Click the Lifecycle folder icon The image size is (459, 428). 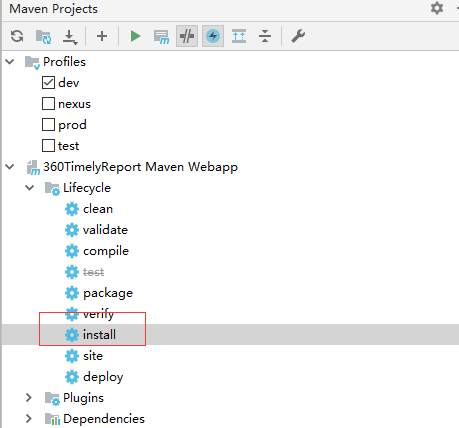click(52, 188)
